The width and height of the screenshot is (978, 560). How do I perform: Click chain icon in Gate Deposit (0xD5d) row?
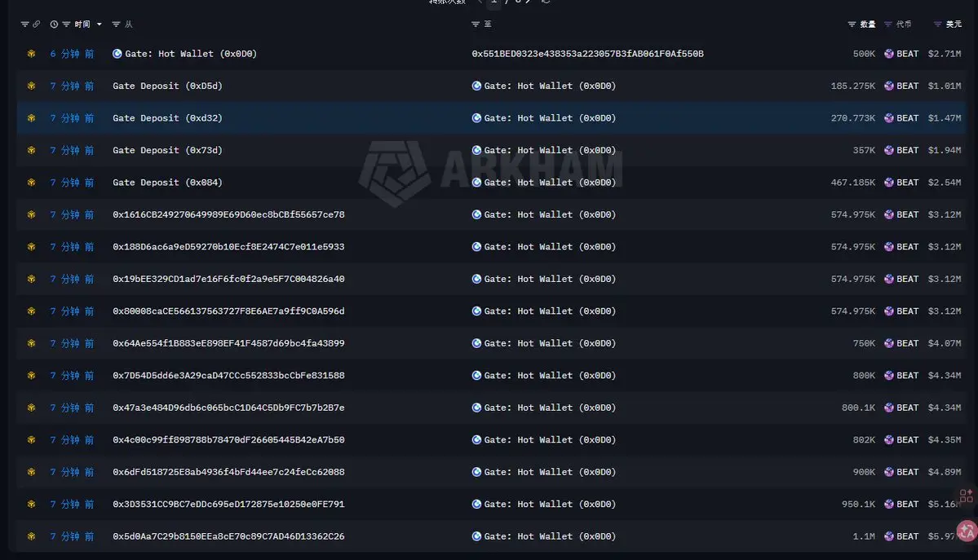[31, 86]
